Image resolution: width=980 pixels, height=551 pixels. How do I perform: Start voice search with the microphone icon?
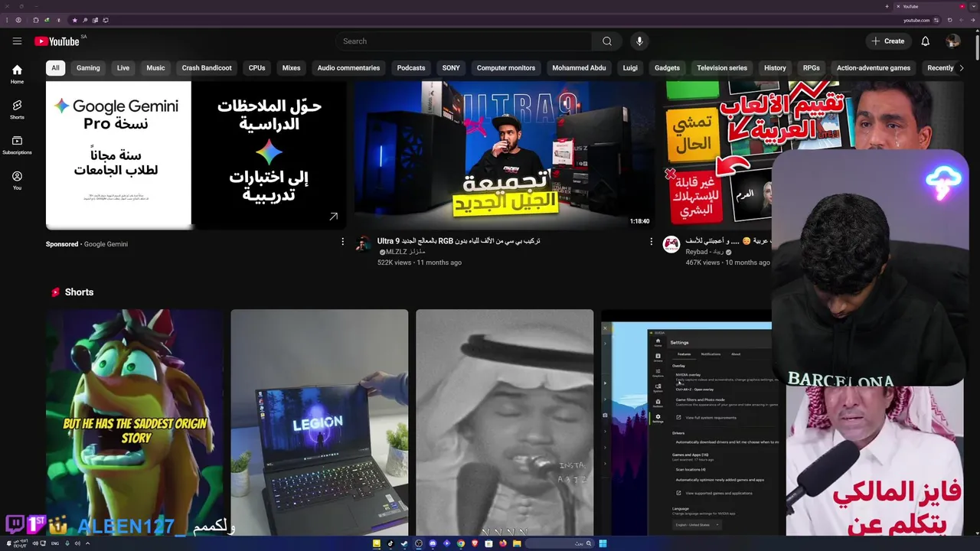(639, 41)
